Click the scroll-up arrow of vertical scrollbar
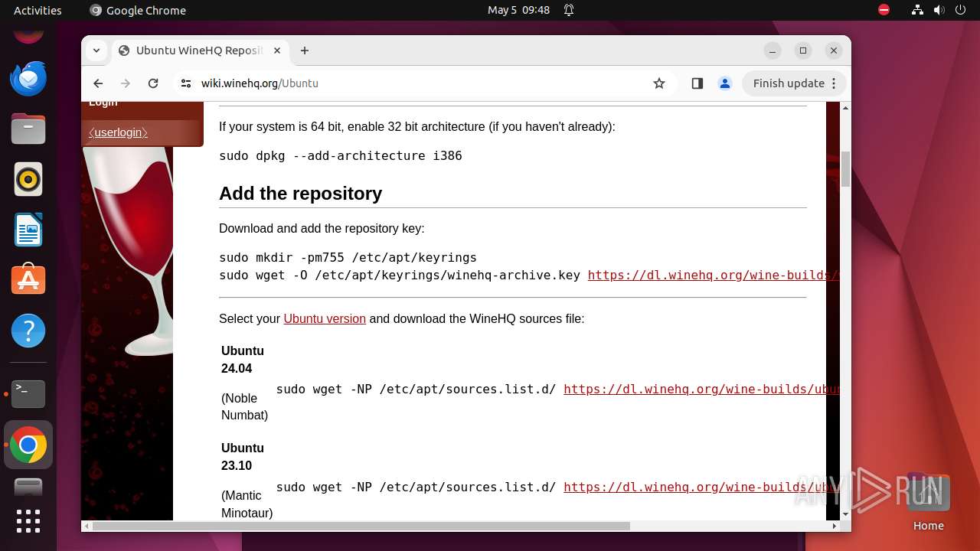 click(845, 108)
